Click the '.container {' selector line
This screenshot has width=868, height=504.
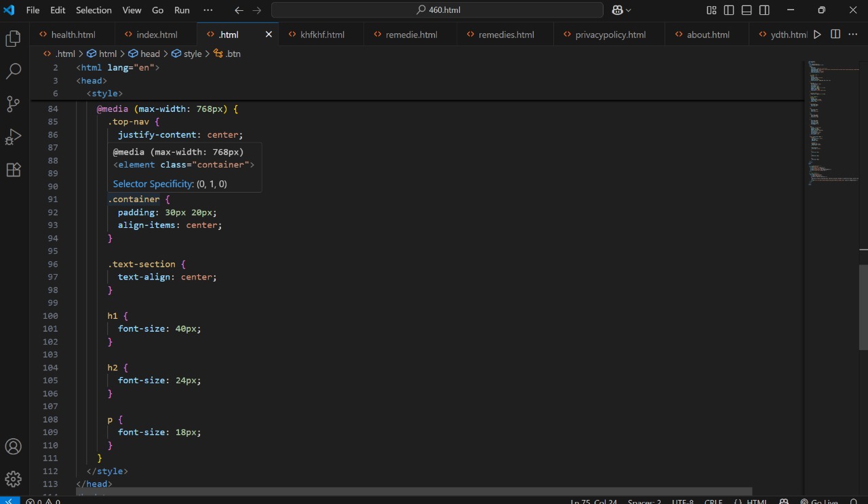(139, 199)
